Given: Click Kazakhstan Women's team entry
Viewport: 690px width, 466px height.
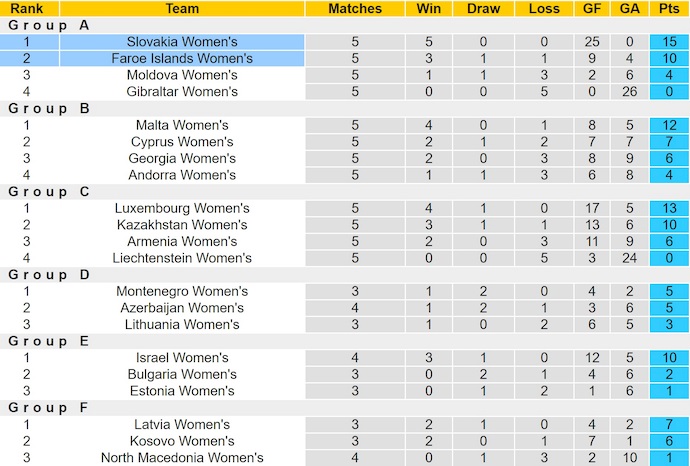Looking at the screenshot, I should pos(182,225).
